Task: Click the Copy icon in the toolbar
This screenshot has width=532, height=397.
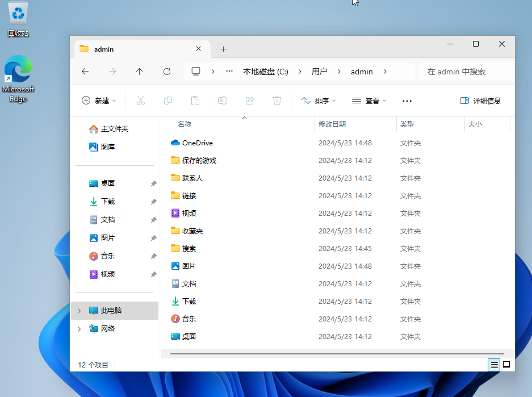Action: pyautogui.click(x=167, y=101)
